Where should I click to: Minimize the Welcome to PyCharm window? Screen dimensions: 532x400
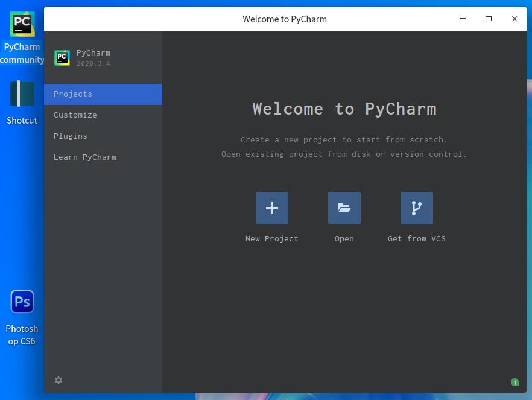click(x=463, y=19)
